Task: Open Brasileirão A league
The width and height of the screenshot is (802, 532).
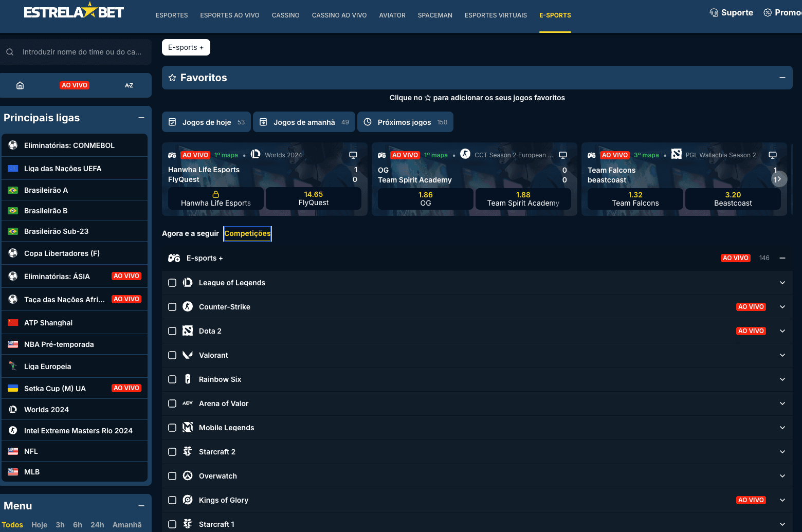Action: pos(75,190)
